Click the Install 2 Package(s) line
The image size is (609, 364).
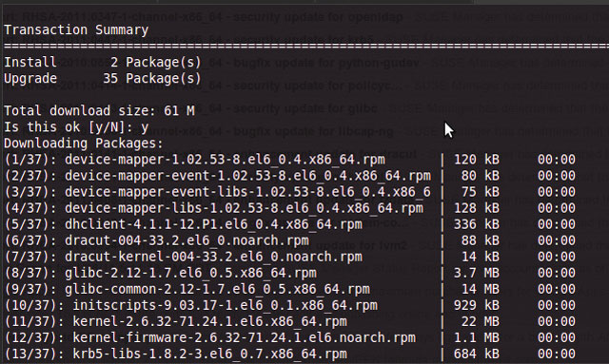103,62
